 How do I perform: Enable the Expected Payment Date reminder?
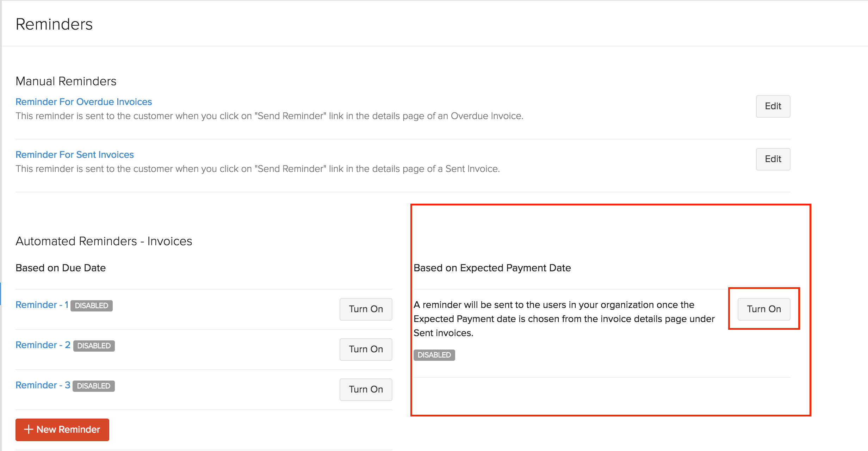pos(764,309)
